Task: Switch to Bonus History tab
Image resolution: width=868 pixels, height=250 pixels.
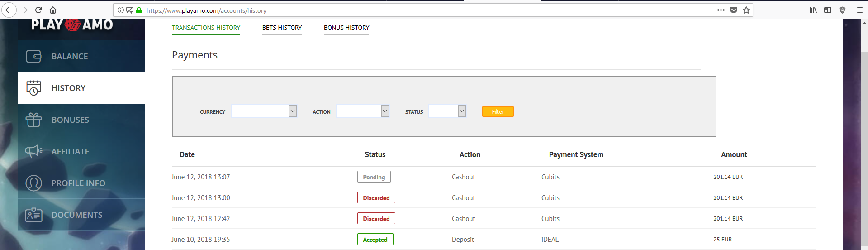Action: pyautogui.click(x=346, y=28)
